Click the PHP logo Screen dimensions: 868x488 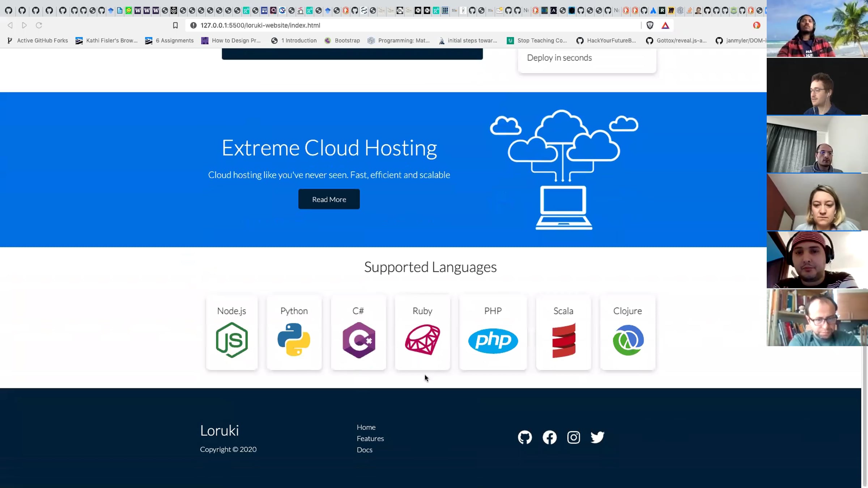coord(493,341)
